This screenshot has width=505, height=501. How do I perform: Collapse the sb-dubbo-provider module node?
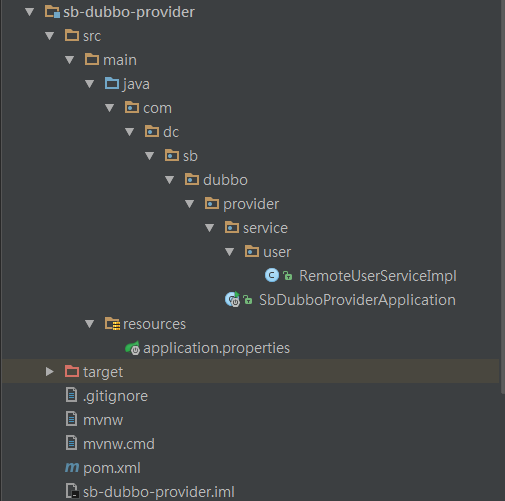[30, 12]
